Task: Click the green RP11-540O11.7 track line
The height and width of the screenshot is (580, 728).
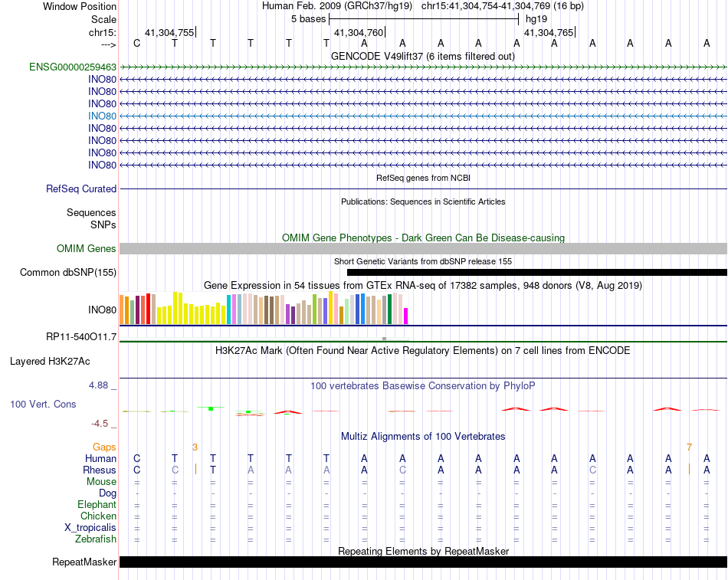Action: (x=423, y=342)
